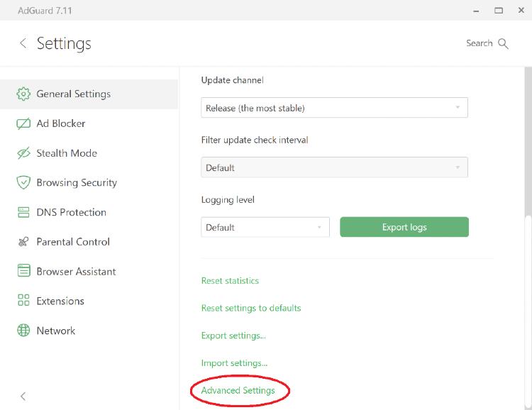The height and width of the screenshot is (410, 532).
Task: Open the Ad Blocker section
Action: pos(89,123)
